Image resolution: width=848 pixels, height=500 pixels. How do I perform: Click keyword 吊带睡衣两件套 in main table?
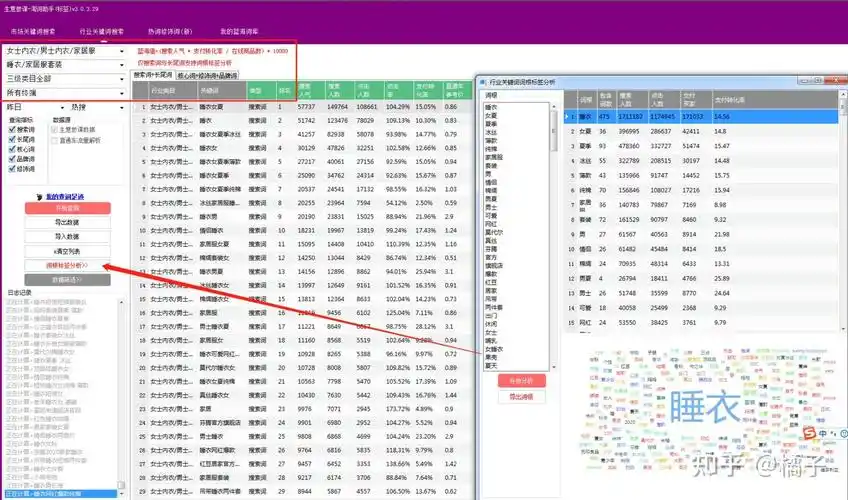pos(220,491)
